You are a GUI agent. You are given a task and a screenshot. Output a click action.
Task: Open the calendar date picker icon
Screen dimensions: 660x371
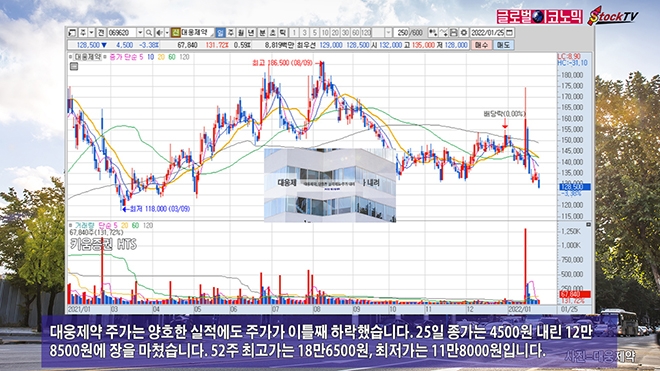click(x=509, y=32)
